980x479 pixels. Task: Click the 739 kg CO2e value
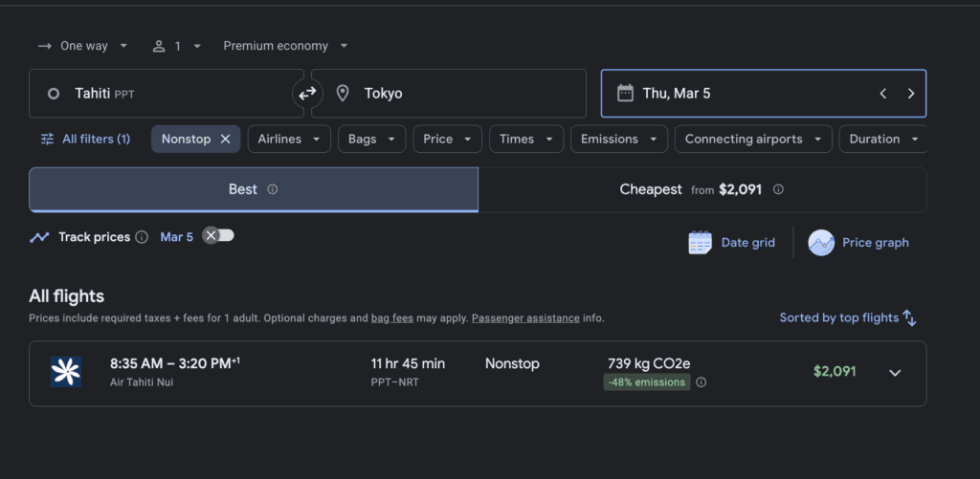point(649,363)
